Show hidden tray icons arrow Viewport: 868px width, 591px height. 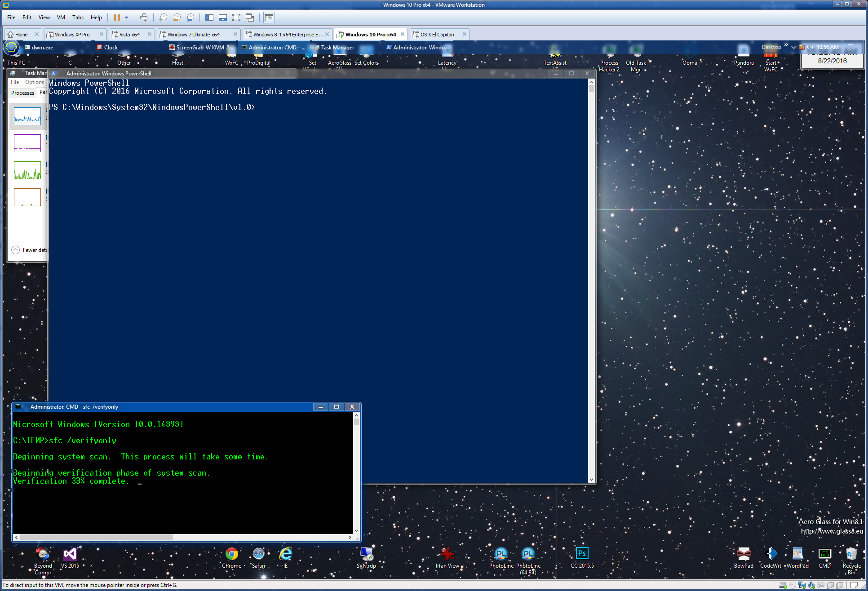tap(794, 47)
